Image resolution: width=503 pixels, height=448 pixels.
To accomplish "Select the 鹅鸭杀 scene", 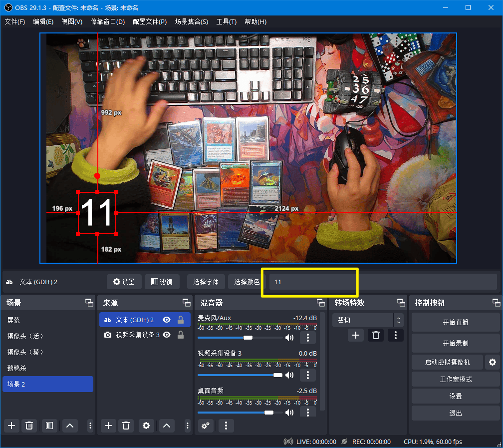I will tap(48, 368).
